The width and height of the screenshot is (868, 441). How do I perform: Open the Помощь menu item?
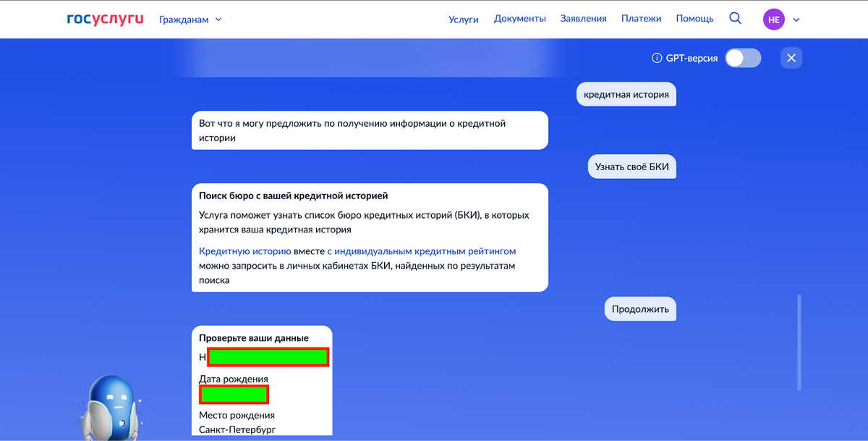click(695, 19)
